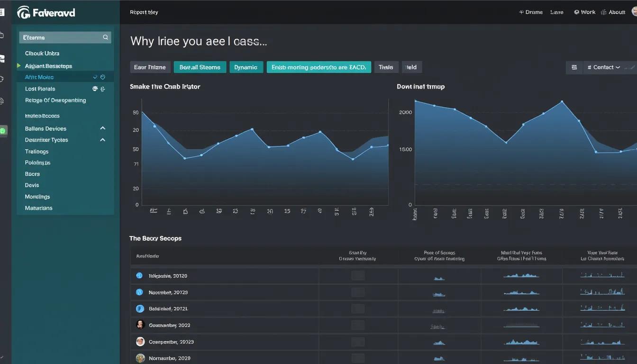The image size is (637, 364).
Task: Collapse the Desmitter Tyctes section
Action: coord(102,140)
